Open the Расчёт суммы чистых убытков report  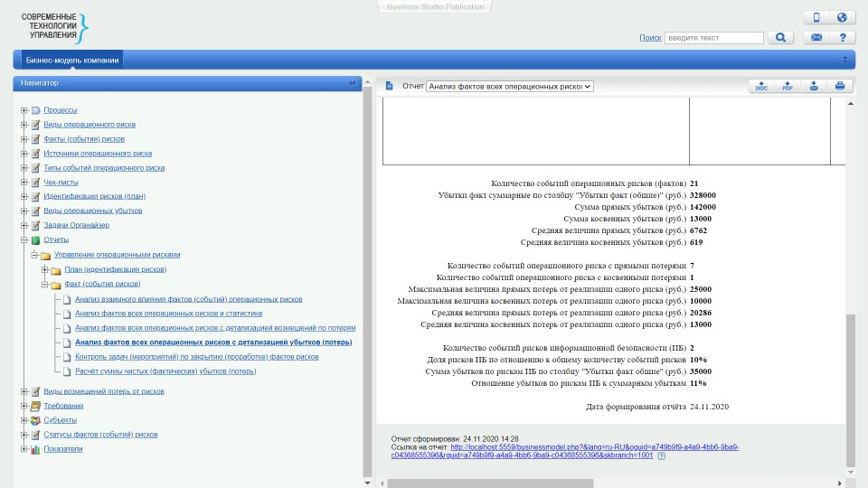pos(165,371)
